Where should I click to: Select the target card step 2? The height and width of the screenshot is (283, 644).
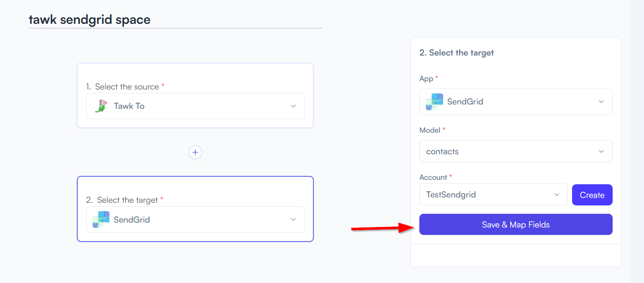(195, 209)
